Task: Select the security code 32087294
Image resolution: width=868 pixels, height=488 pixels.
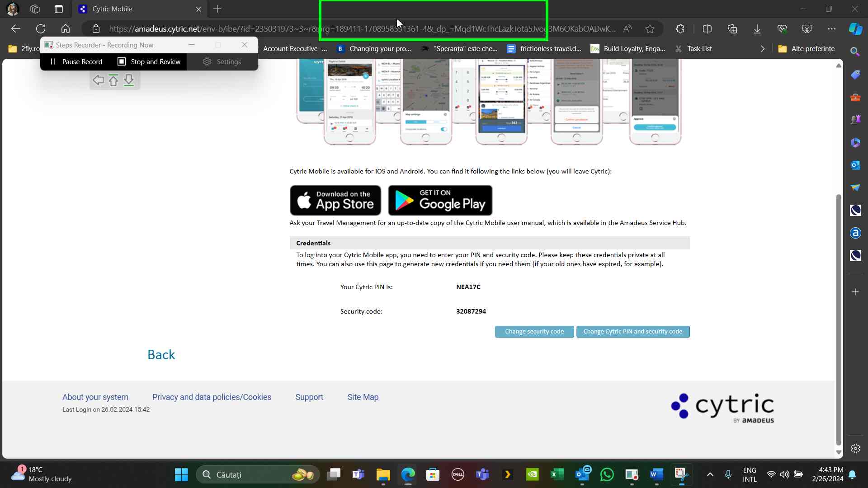Action: tap(471, 311)
